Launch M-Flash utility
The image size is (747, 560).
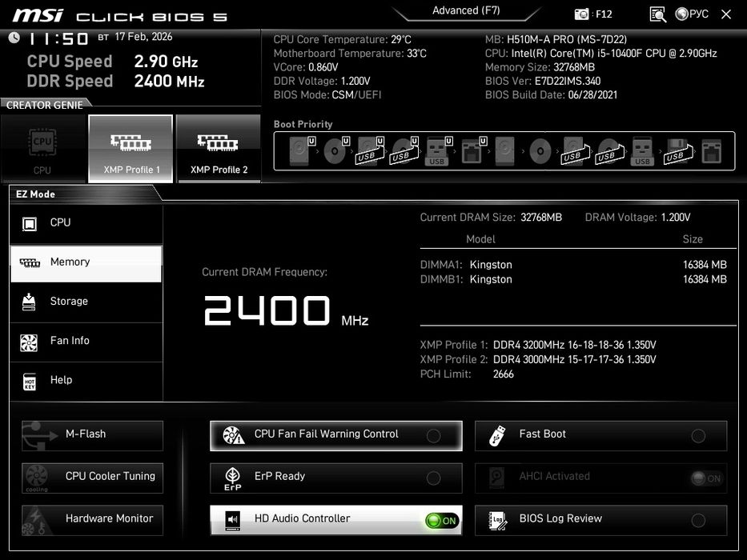click(x=92, y=435)
